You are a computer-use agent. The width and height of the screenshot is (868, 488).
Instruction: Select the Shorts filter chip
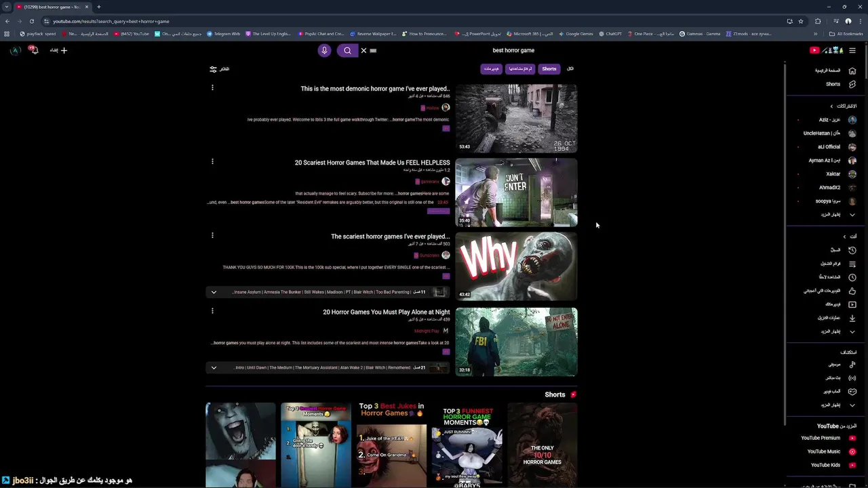(x=549, y=68)
